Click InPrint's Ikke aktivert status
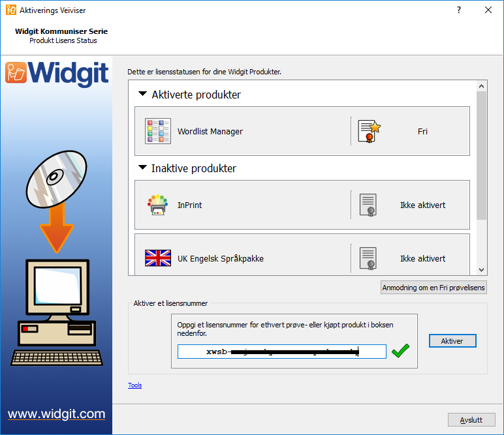Screen dimensions: 504x435 click(x=422, y=205)
